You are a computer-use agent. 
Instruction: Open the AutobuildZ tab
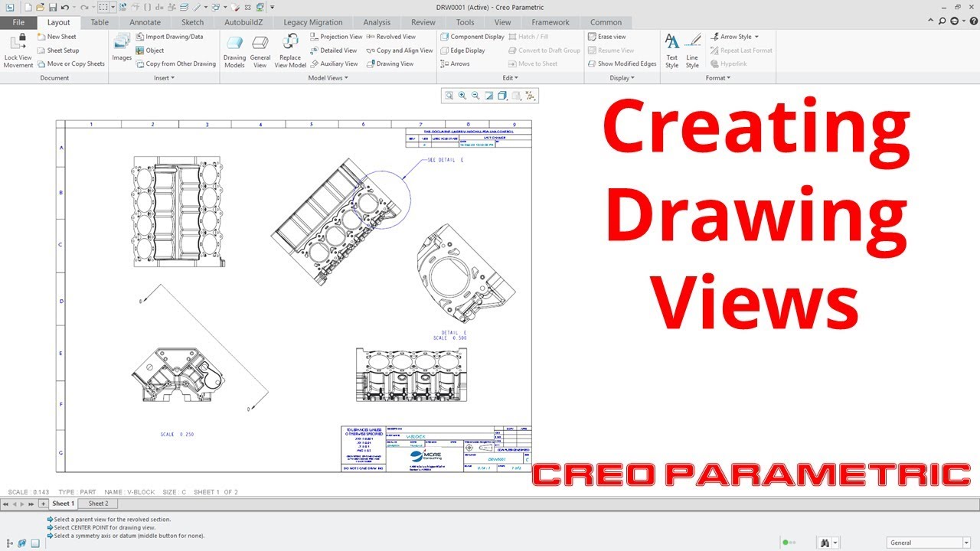pyautogui.click(x=243, y=22)
